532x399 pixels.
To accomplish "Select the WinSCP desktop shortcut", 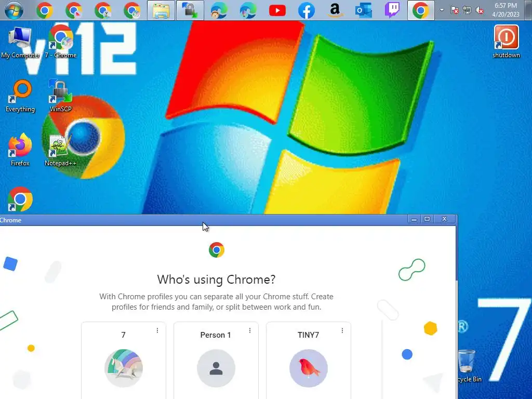I will (61, 96).
